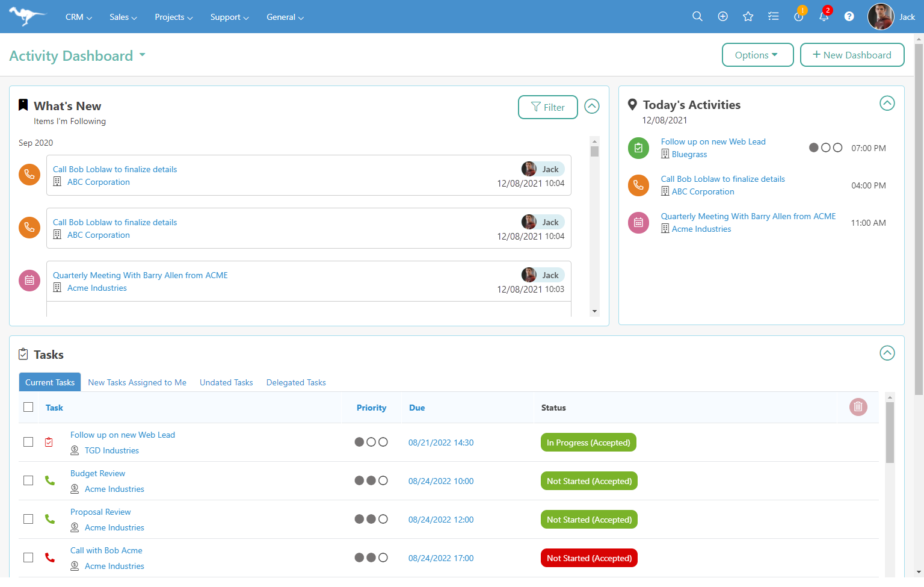Viewport: 924px width, 587px height.
Task: Collapse the Today's Activities panel
Action: (887, 104)
